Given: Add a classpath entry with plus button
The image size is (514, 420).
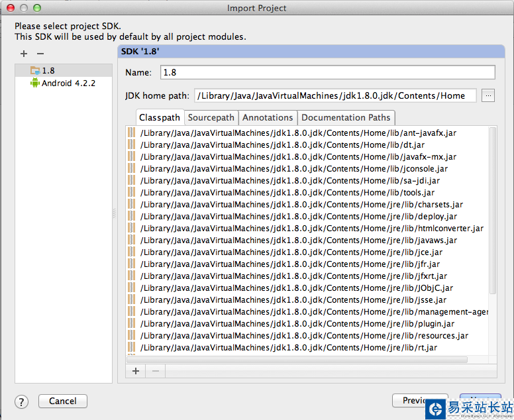Looking at the screenshot, I should point(136,371).
